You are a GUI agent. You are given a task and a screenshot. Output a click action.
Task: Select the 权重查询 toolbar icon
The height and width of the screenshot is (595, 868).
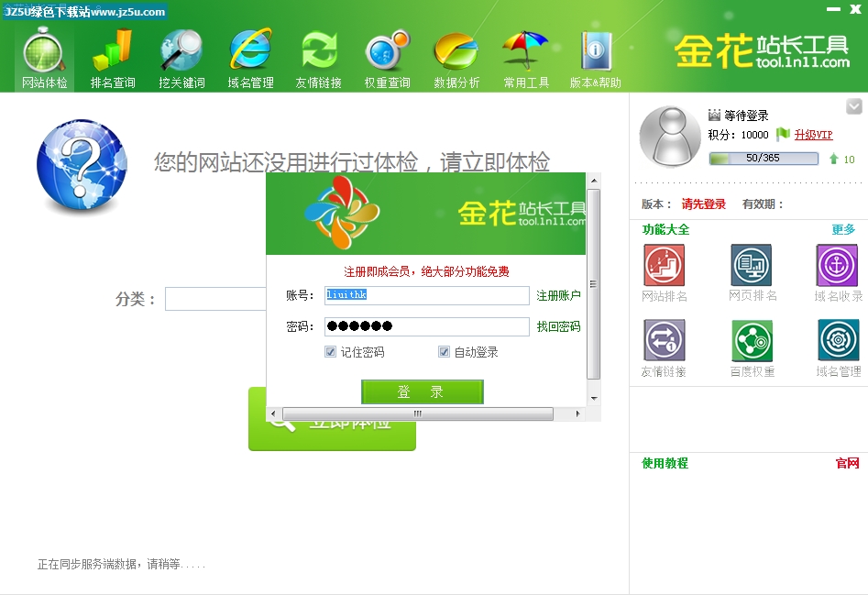(388, 59)
